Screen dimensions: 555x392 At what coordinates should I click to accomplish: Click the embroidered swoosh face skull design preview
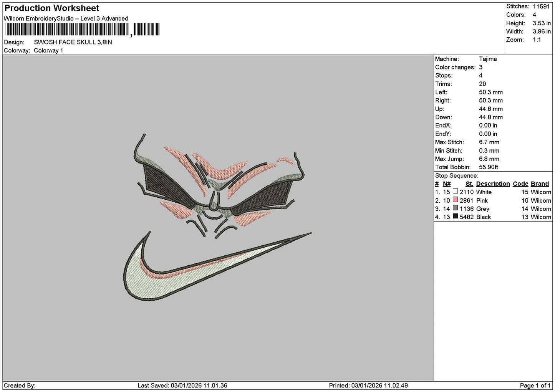[217, 217]
